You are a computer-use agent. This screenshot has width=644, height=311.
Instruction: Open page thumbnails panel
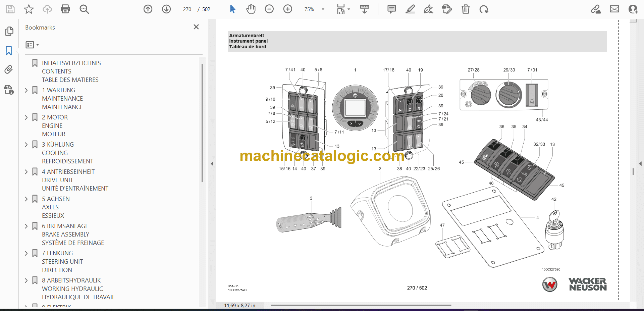(x=9, y=31)
